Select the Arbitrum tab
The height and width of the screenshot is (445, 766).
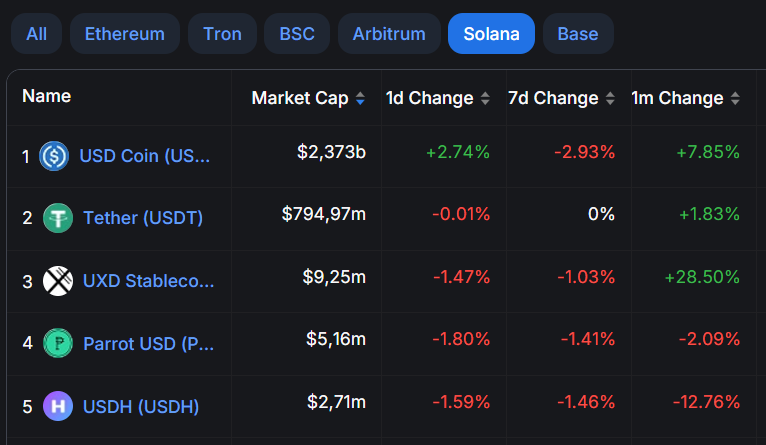coord(389,34)
